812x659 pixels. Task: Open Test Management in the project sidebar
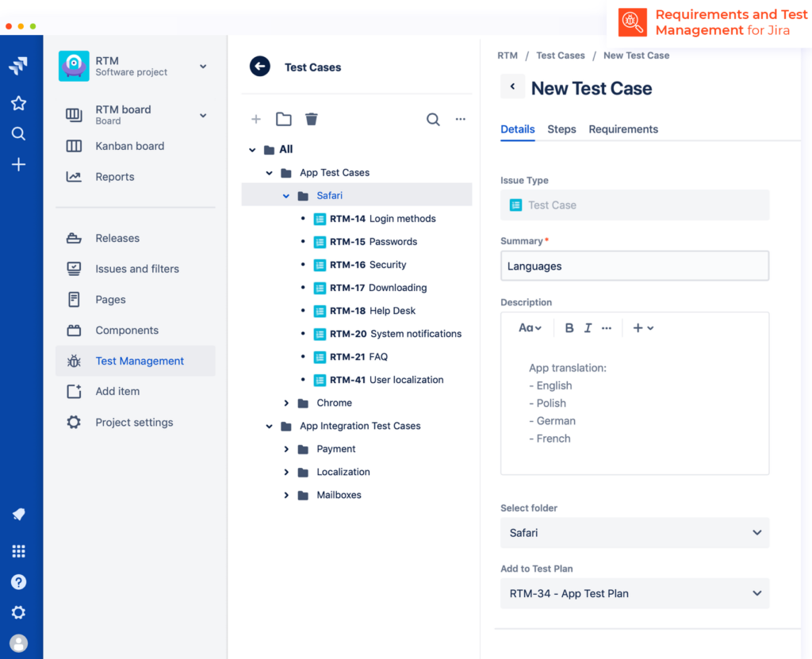(140, 361)
